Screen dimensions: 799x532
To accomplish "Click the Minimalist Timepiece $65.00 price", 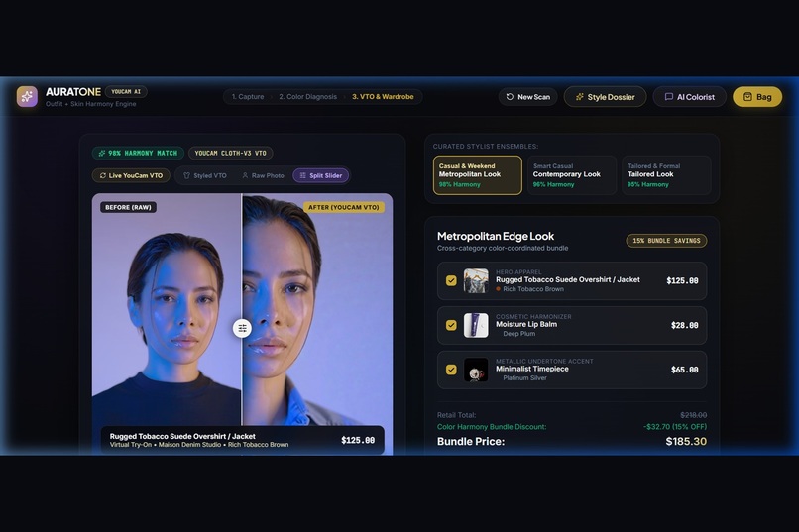I will tap(684, 370).
